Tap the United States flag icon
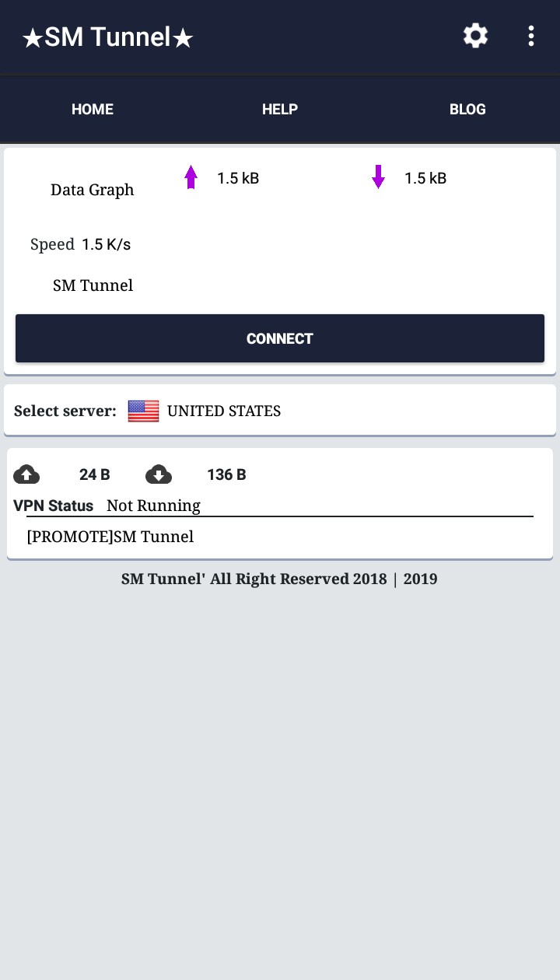The image size is (560, 980). pyautogui.click(x=143, y=411)
